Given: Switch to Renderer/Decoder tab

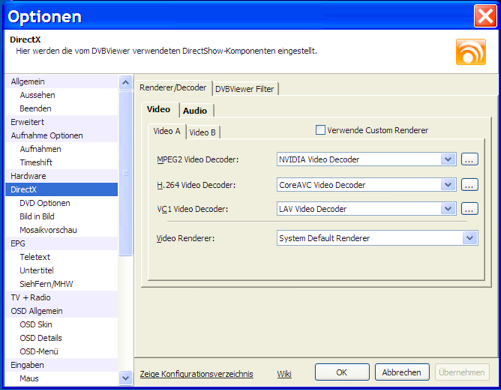Looking at the screenshot, I should (x=173, y=88).
